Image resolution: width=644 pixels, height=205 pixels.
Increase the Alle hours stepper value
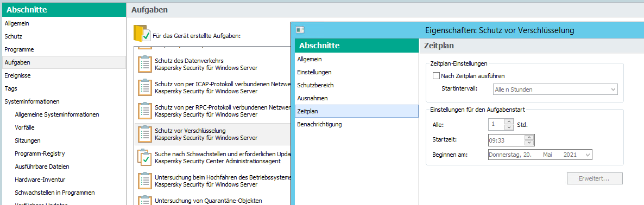[509, 121]
